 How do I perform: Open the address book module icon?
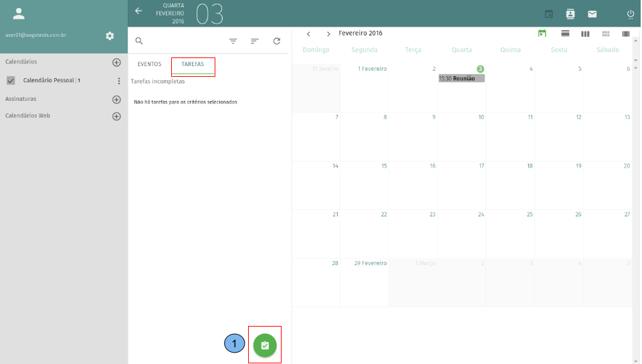pos(570,14)
